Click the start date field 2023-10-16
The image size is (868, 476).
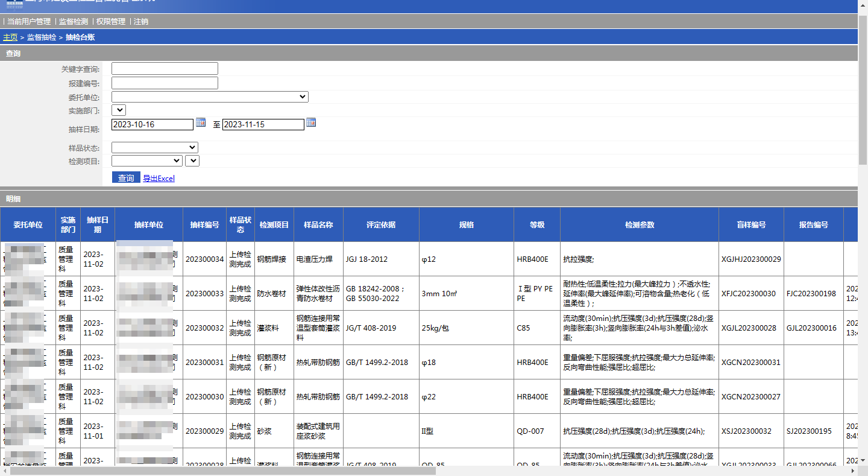click(x=153, y=124)
